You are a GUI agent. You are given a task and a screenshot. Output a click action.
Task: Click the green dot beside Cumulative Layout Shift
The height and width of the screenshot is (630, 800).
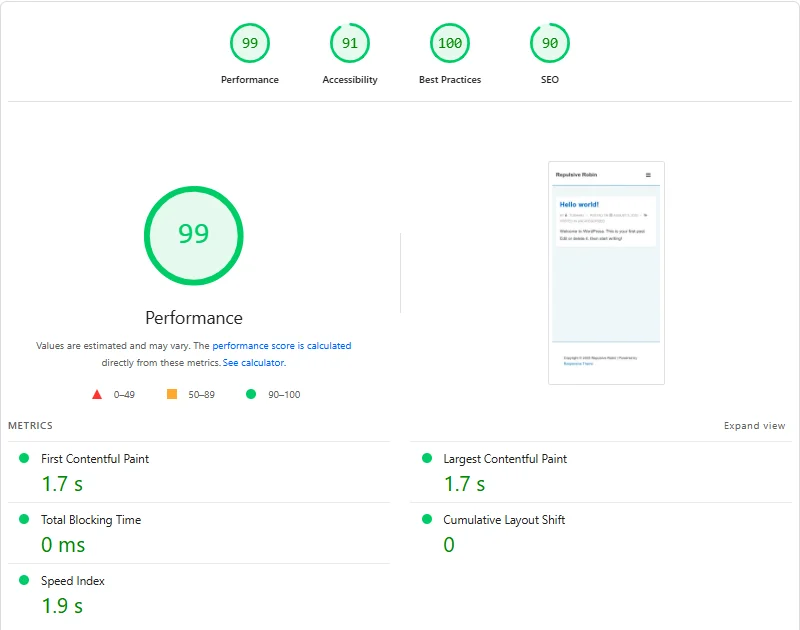429,519
